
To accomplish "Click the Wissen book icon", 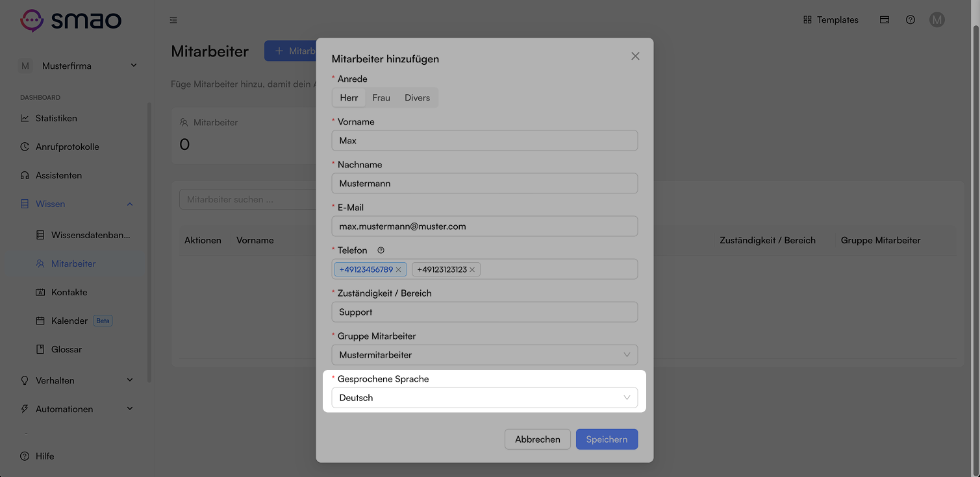I will [25, 204].
